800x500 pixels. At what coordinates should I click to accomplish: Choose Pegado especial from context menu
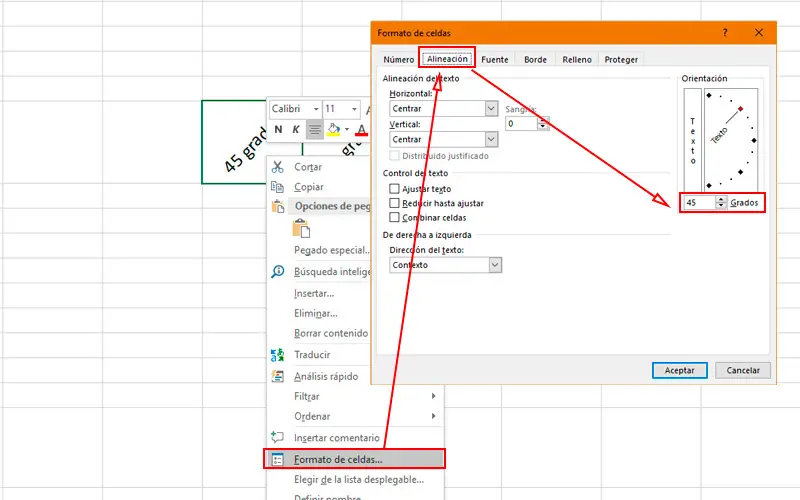click(x=332, y=250)
